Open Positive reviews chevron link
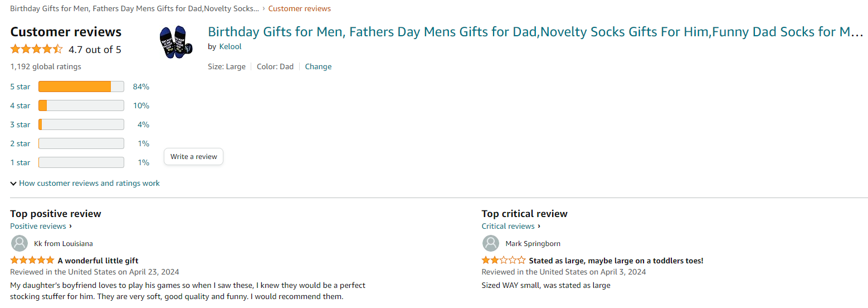Screen dimensions: 868x308 click(x=41, y=226)
